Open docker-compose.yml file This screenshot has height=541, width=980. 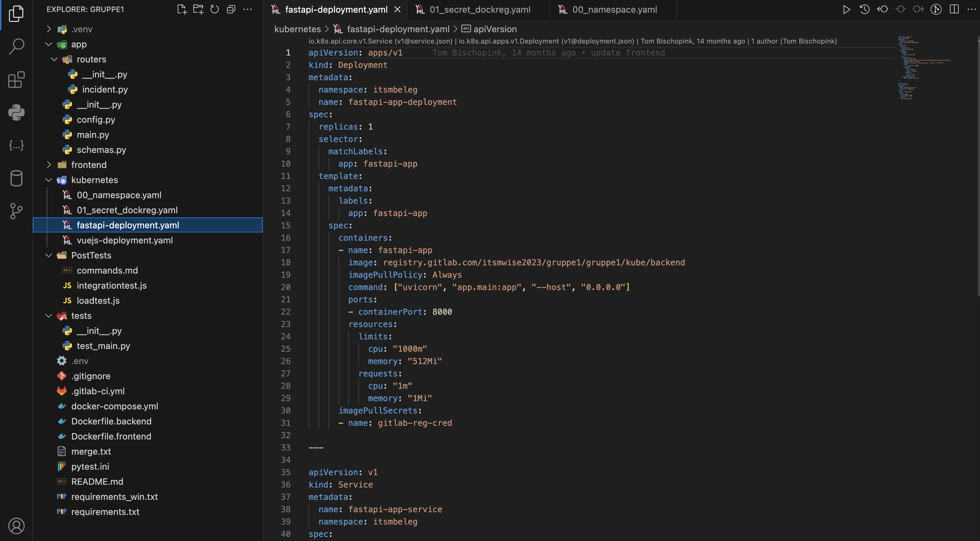[147, 406]
